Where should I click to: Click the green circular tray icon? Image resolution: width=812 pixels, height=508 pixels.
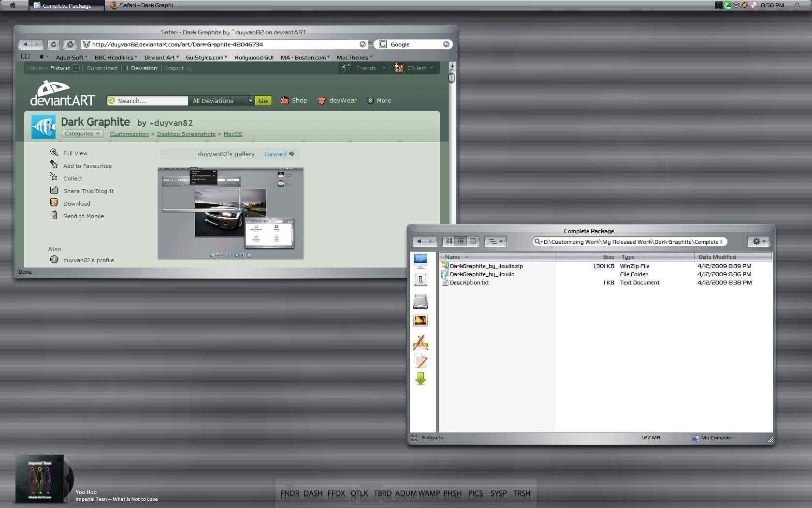coord(727,5)
